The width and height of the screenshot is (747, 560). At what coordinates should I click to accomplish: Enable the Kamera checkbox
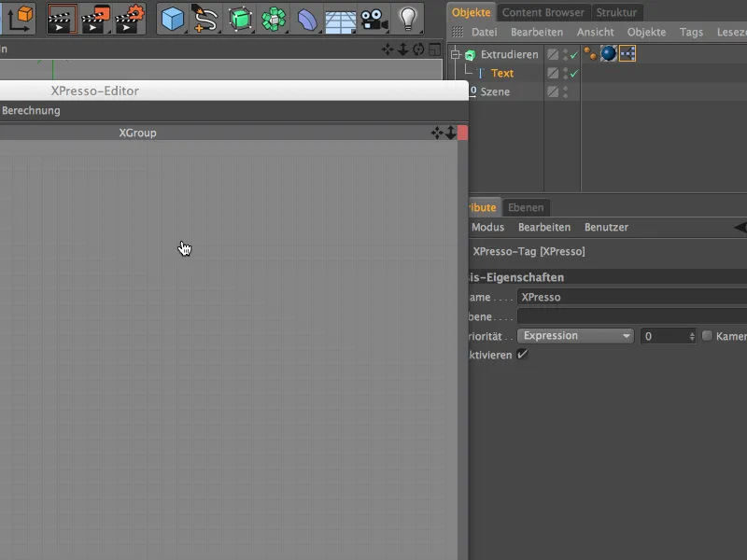pyautogui.click(x=707, y=336)
